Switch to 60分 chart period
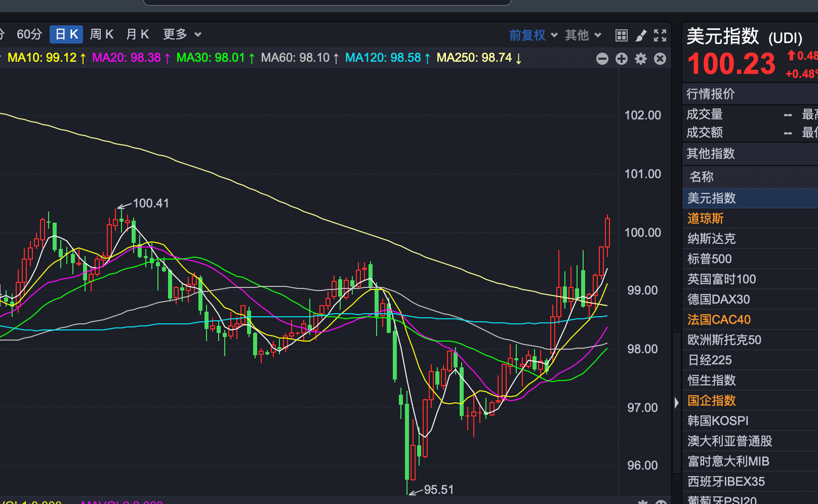 [29, 34]
